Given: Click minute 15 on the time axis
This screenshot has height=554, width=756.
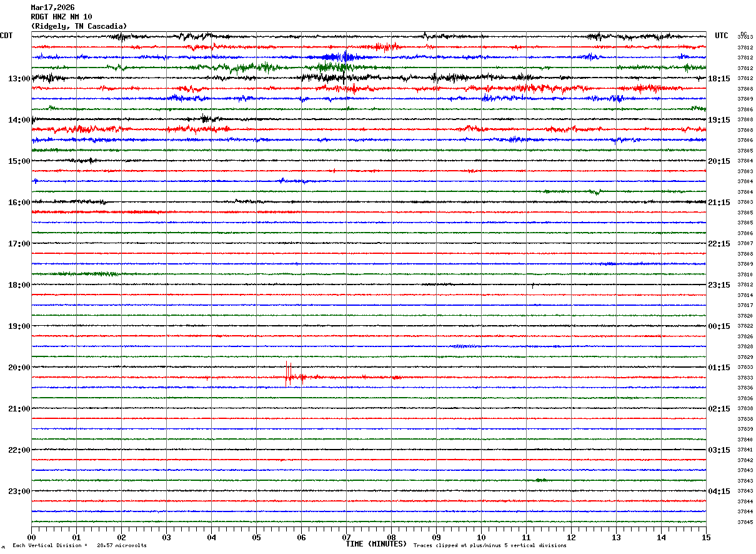Looking at the screenshot, I should [706, 537].
